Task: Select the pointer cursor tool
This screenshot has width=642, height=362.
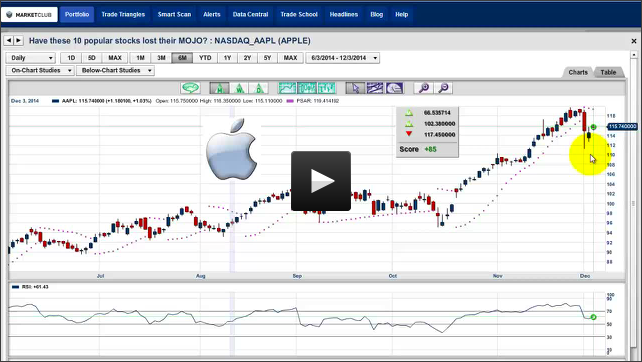Action: [355, 88]
